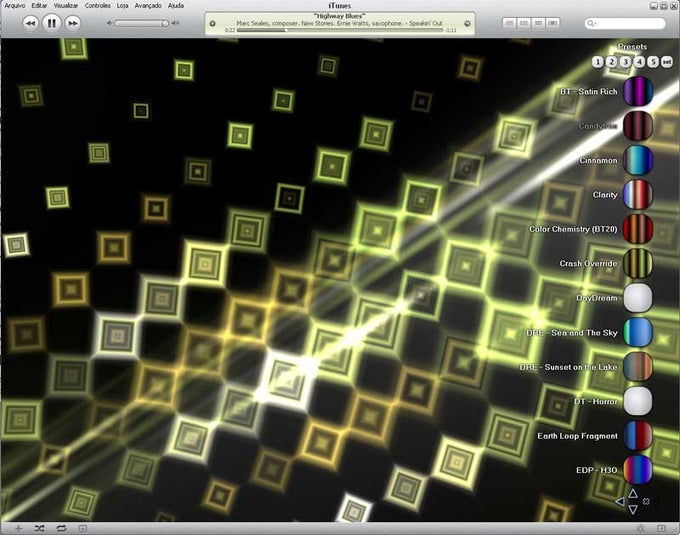Open the Editar menu
The image size is (680, 535).
pos(39,6)
